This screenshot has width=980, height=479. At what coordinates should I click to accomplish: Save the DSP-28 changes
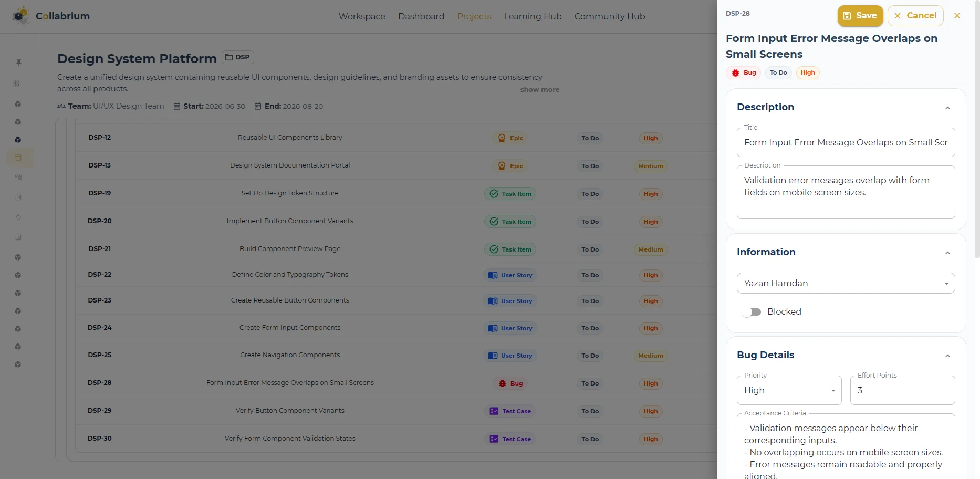pyautogui.click(x=860, y=16)
